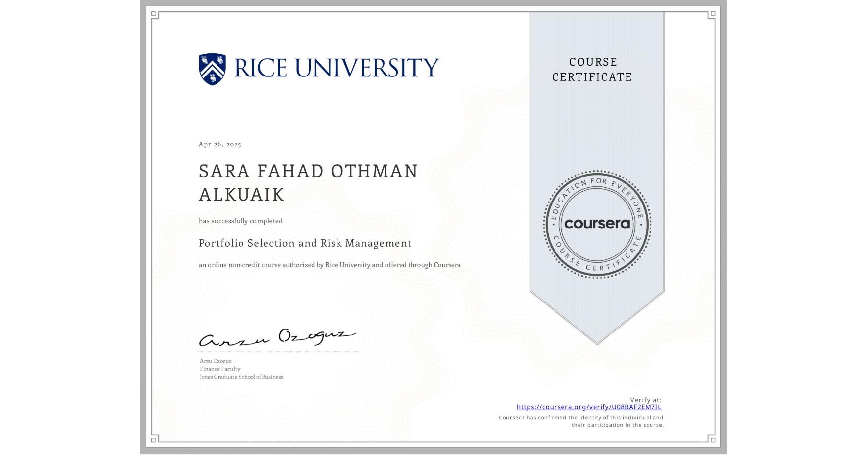This screenshot has width=868, height=455.
Task: Click the course title Portfolio Selection and Risk Management
Action: pyautogui.click(x=305, y=243)
